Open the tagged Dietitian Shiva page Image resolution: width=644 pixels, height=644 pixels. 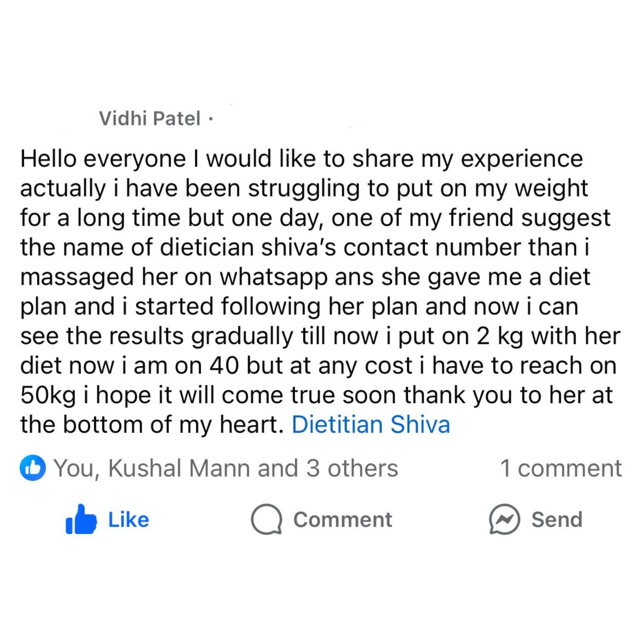tap(370, 424)
